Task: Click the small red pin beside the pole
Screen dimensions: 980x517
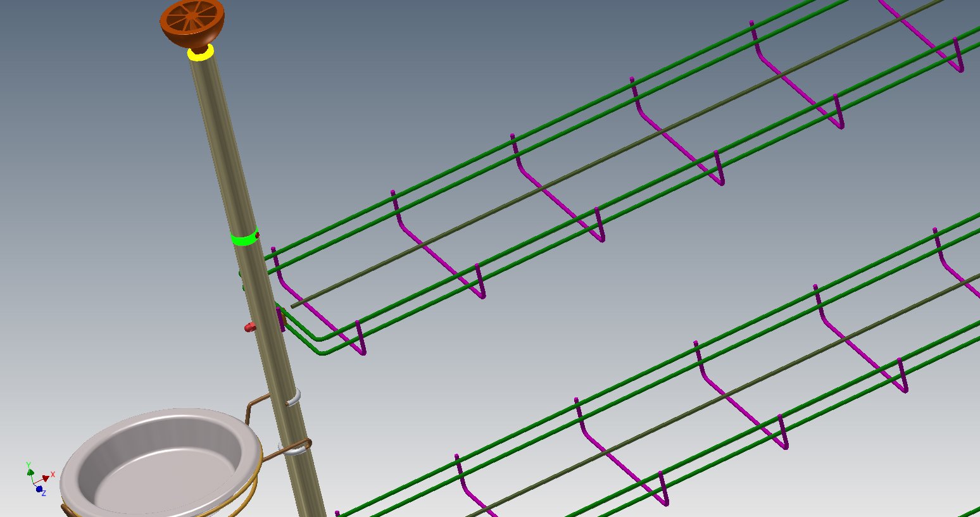Action: point(249,327)
